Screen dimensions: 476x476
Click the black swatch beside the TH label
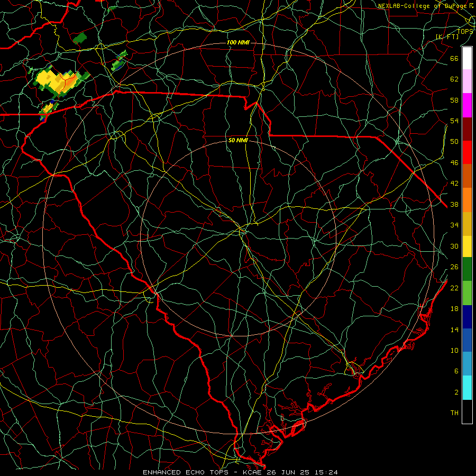point(467,411)
